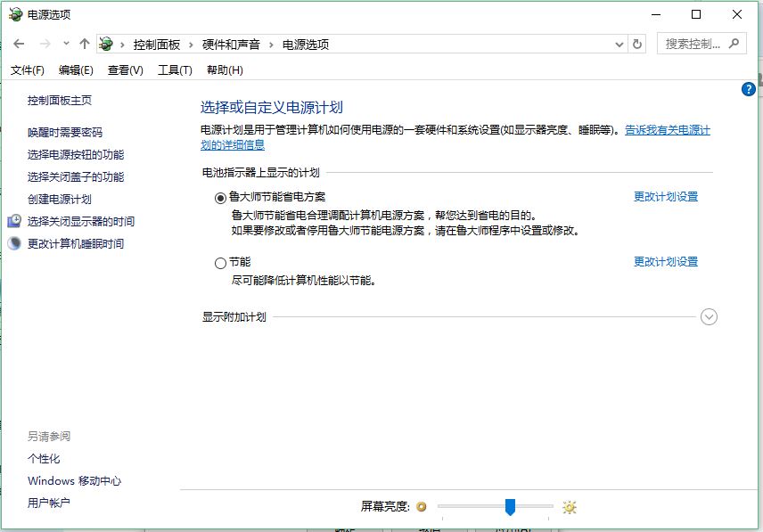The height and width of the screenshot is (532, 763).
Task: Click 更改计划设置 for 鲁大师节能省电方案
Action: coord(666,196)
